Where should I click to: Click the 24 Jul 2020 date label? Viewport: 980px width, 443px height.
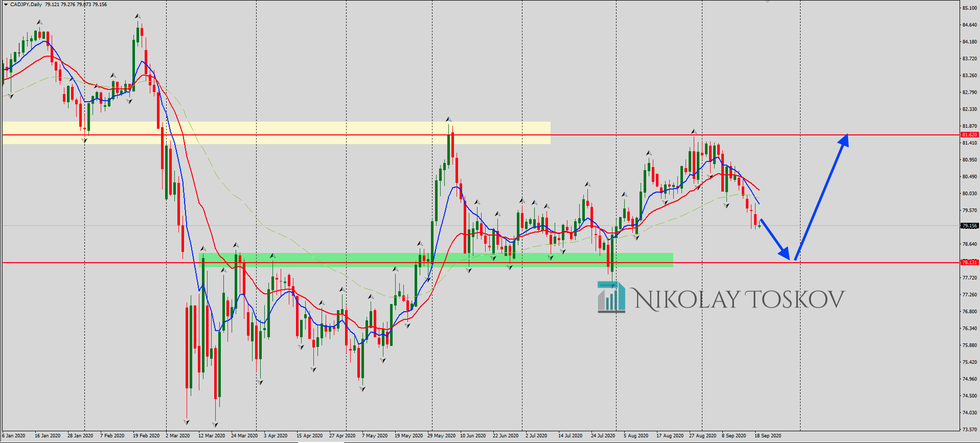pos(603,436)
